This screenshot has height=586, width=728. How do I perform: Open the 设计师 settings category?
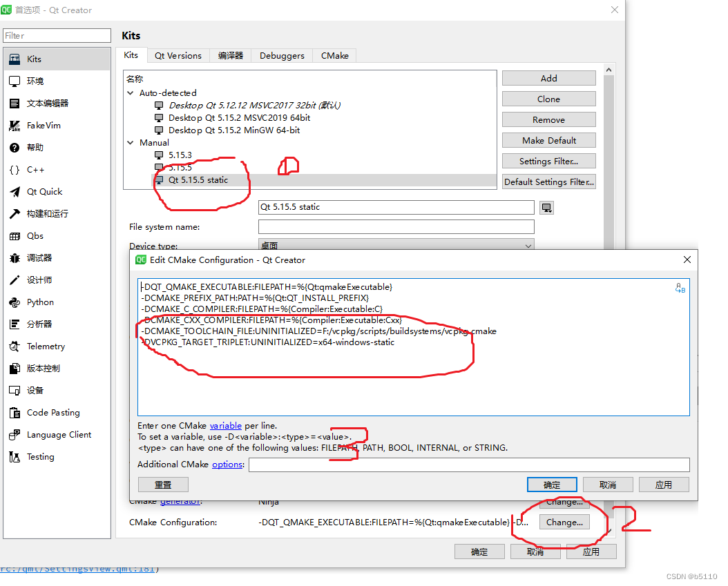[x=57, y=280]
